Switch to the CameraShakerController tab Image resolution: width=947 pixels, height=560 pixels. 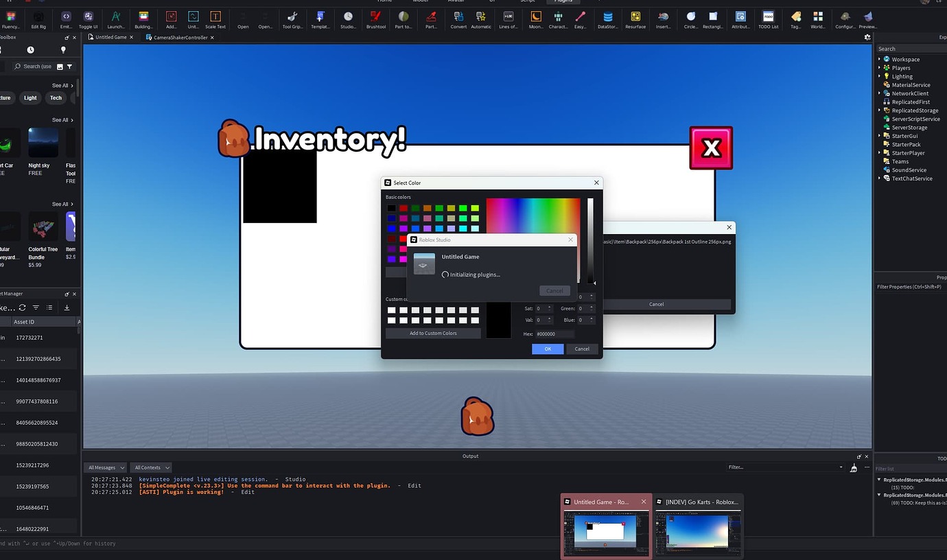tap(180, 37)
